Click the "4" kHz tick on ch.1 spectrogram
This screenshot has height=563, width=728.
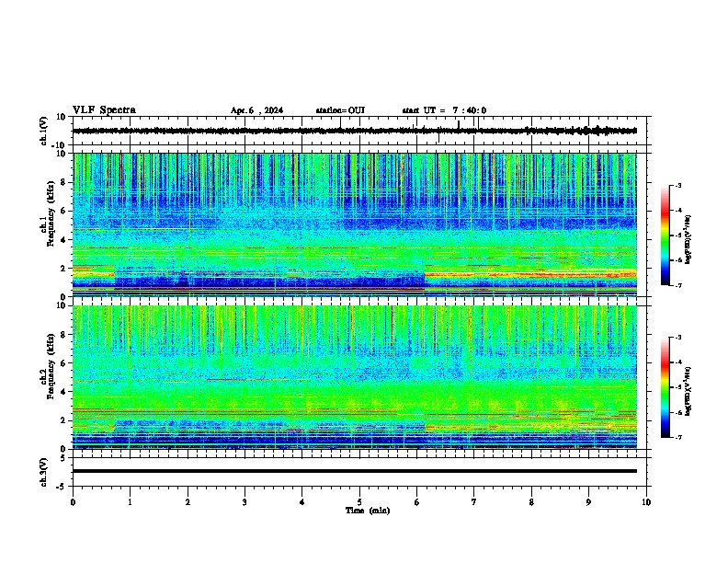pos(64,240)
